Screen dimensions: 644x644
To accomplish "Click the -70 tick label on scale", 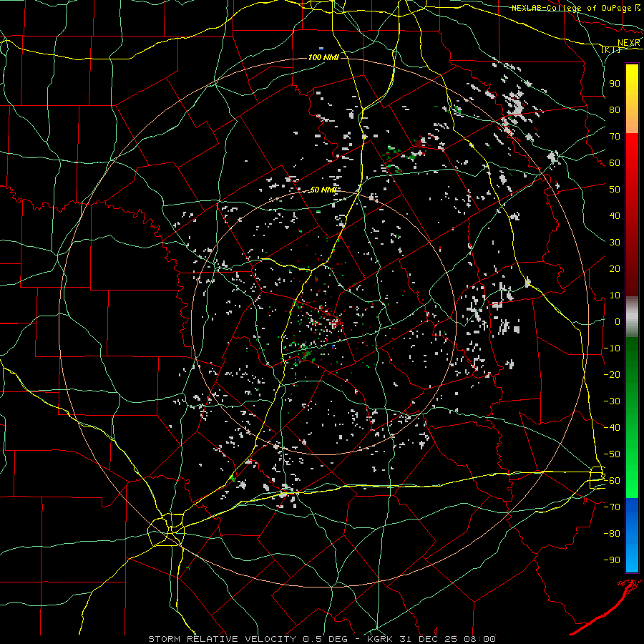I will (612, 507).
